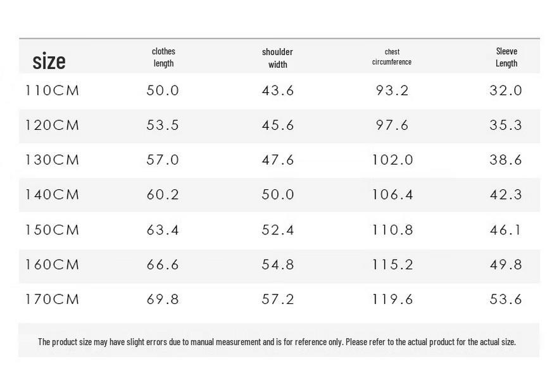This screenshot has width=559, height=392.
Task: Click the product size disclaimer text
Action: click(x=277, y=342)
